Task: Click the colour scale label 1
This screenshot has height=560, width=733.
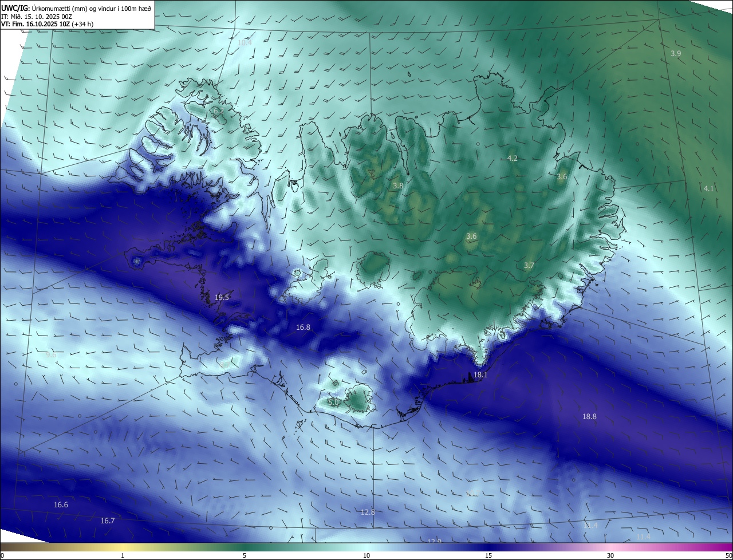Action: point(123,556)
